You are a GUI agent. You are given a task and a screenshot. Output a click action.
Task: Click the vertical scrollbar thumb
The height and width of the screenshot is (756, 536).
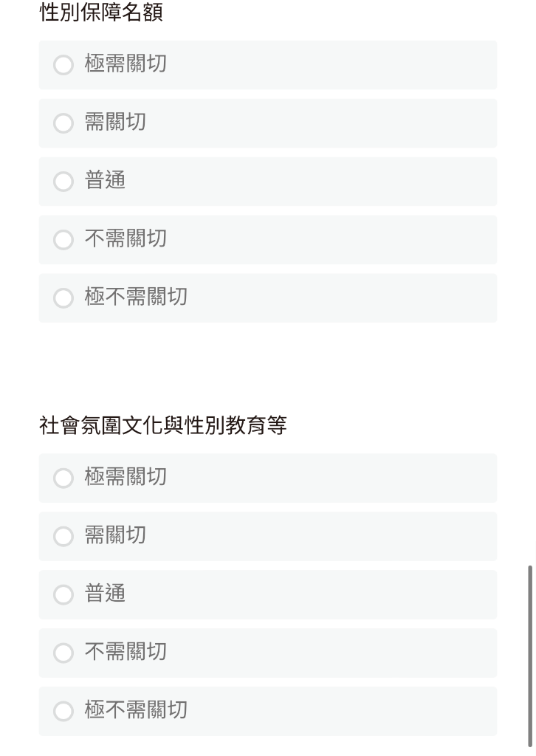pyautogui.click(x=530, y=656)
